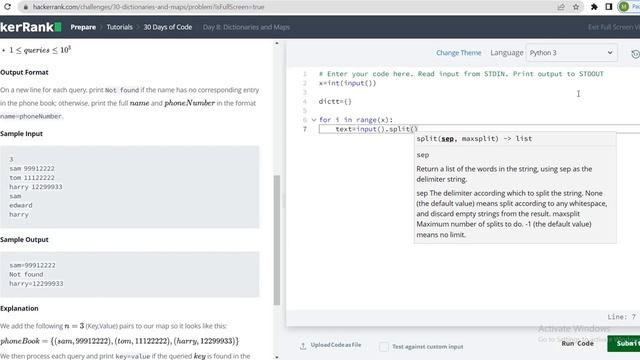Click the for i in range(x): line
This screenshot has width=640, height=360.
point(356,120)
